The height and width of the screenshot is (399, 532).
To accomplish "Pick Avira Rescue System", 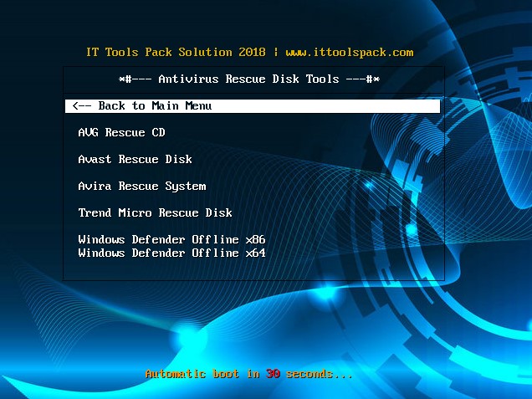I will click(142, 187).
